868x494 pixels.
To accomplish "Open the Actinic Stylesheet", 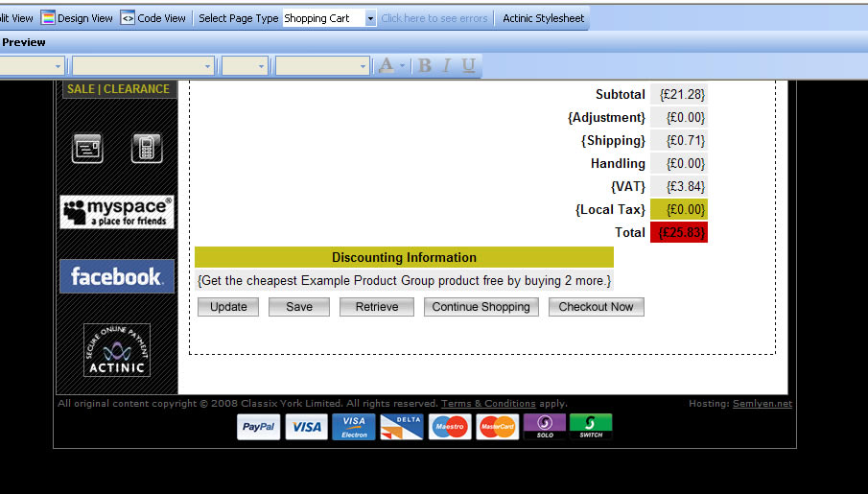I will tap(543, 18).
